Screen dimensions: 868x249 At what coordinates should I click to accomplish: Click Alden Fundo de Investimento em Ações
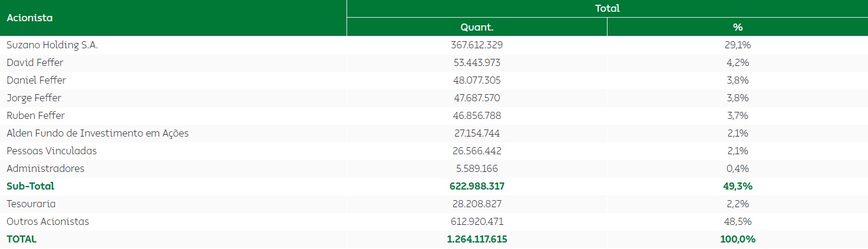pyautogui.click(x=97, y=133)
